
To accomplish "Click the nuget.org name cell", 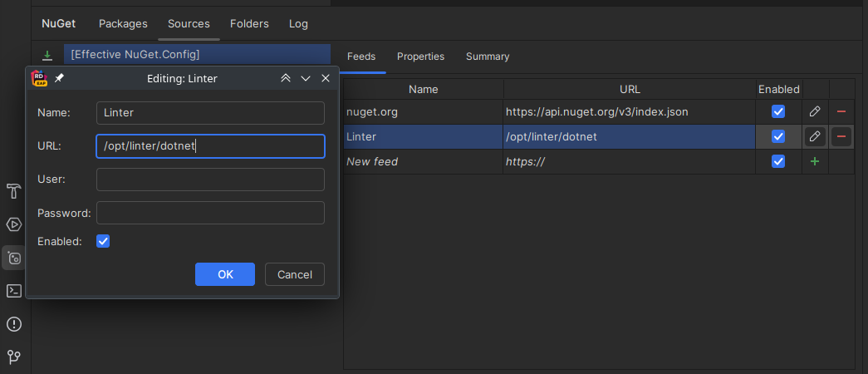I will coord(424,112).
